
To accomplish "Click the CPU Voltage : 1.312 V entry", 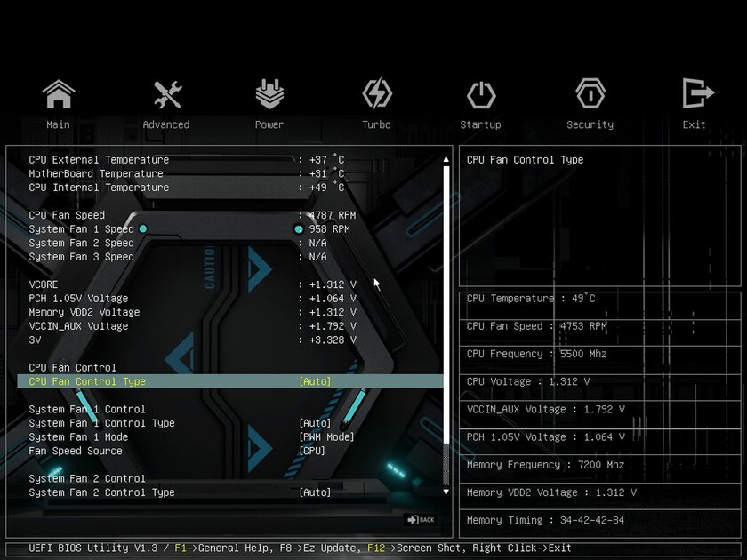I will (x=528, y=381).
